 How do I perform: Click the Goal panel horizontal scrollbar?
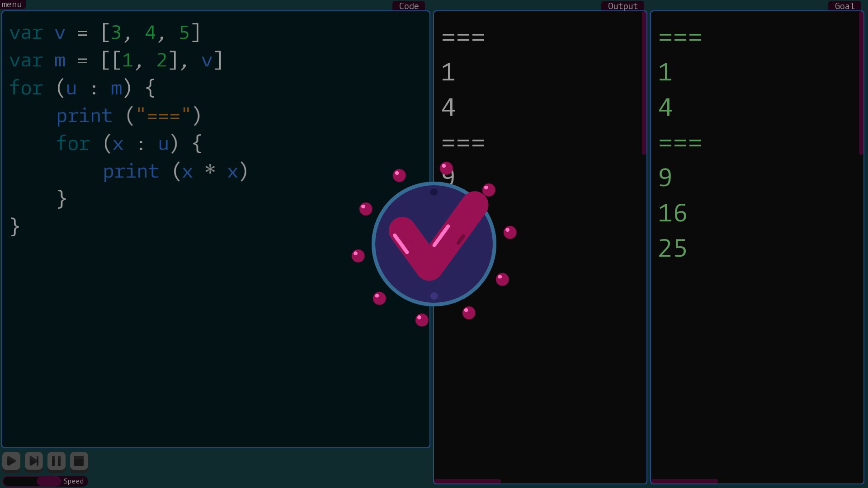pyautogui.click(x=684, y=481)
